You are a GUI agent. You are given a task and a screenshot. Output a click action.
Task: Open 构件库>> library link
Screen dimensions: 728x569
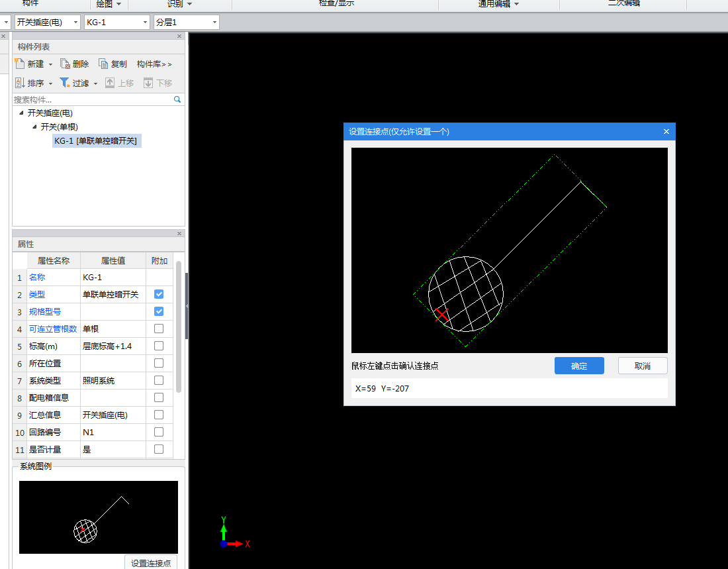pyautogui.click(x=154, y=64)
